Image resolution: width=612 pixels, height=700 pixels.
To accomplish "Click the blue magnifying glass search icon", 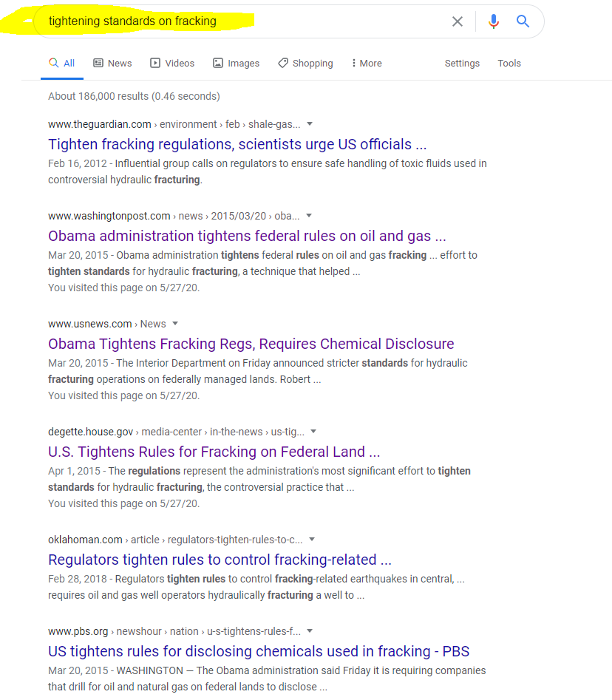I will pos(523,21).
